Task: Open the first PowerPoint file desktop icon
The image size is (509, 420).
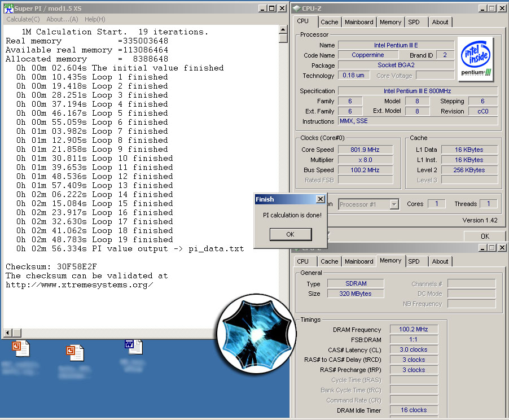Action: (x=21, y=348)
